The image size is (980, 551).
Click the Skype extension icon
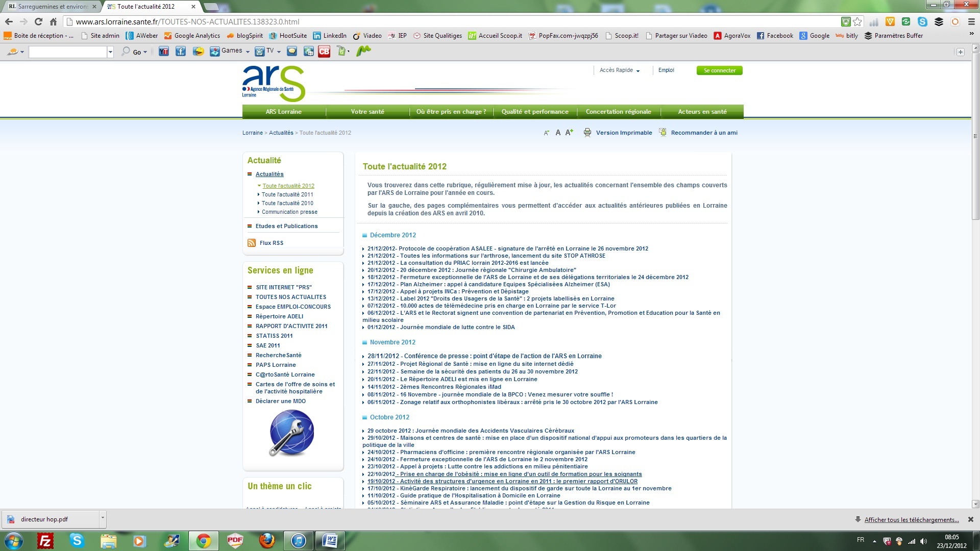[922, 21]
